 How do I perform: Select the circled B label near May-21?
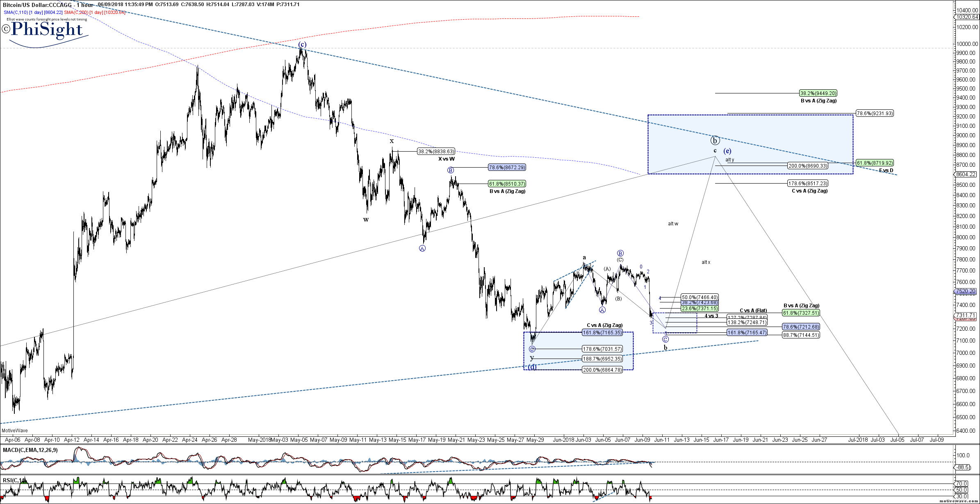(x=451, y=170)
